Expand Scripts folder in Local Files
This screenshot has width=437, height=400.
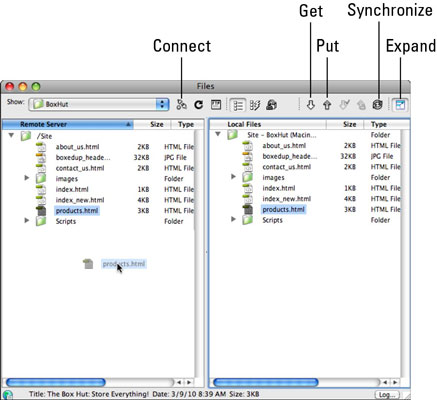pos(233,219)
